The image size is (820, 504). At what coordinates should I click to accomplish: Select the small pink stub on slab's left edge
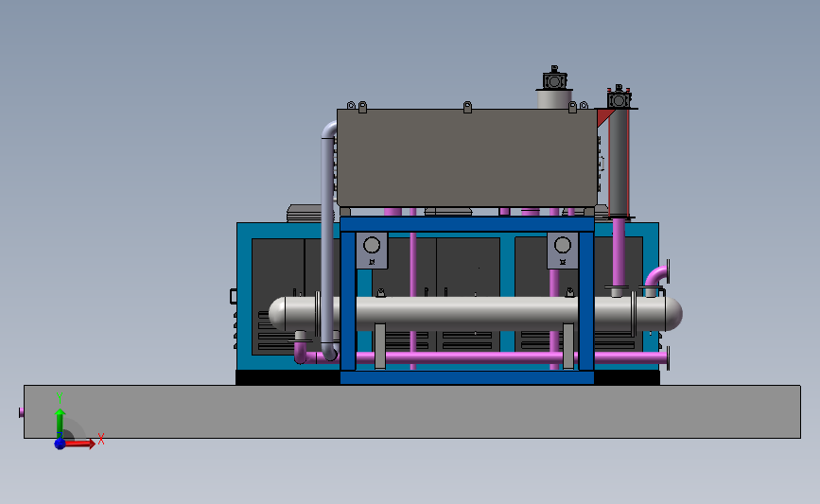coord(21,412)
